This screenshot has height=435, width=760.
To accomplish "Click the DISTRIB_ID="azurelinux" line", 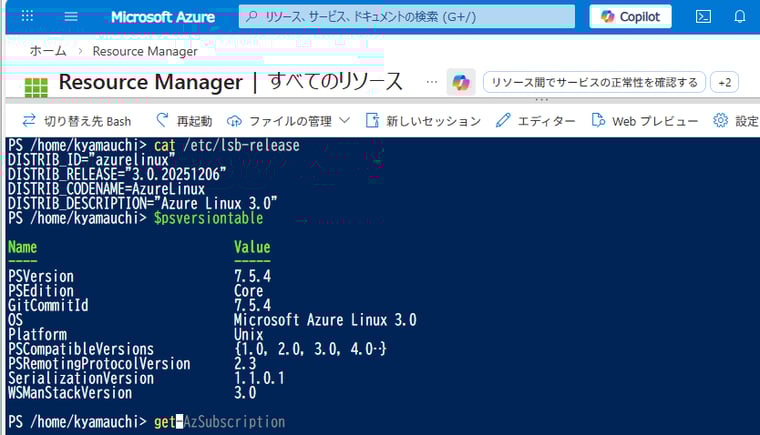I will tap(92, 160).
